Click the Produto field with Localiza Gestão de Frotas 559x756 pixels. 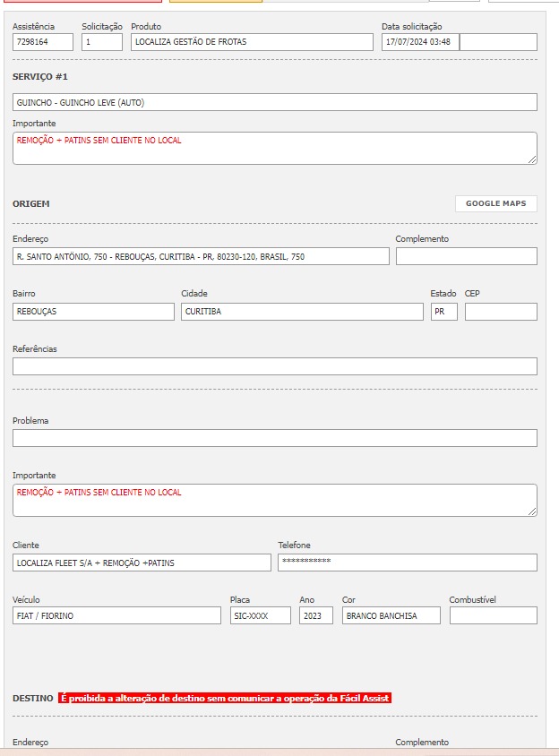[251, 42]
